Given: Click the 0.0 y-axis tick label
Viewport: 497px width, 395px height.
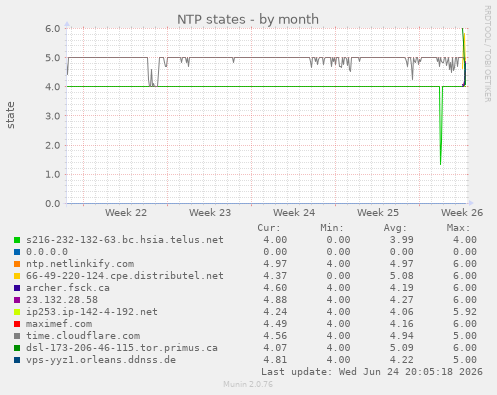Looking at the screenshot, I should [53, 203].
